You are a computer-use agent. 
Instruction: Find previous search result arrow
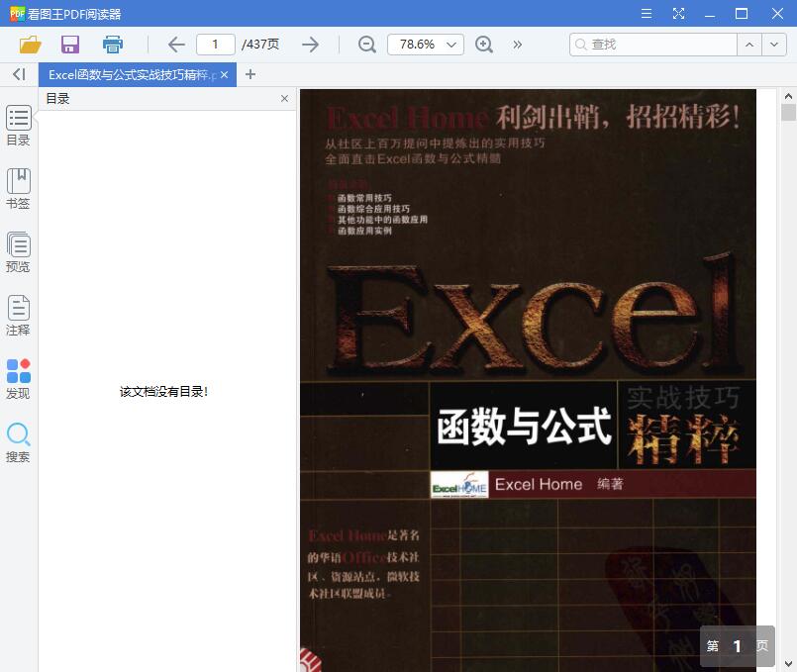749,45
